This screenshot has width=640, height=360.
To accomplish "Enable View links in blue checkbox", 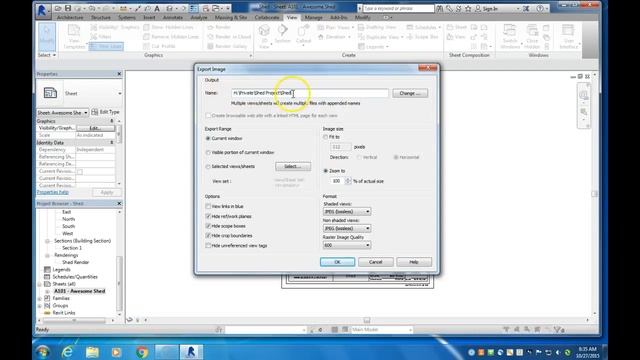I will click(208, 207).
